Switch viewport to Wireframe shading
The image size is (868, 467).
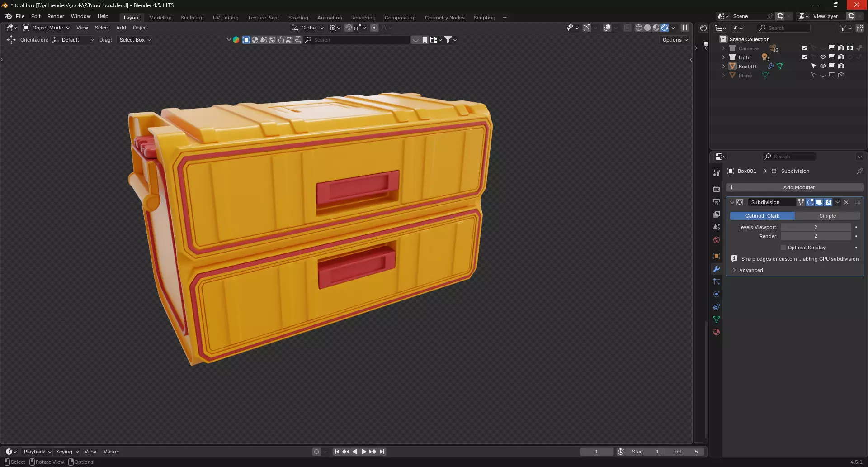click(639, 28)
